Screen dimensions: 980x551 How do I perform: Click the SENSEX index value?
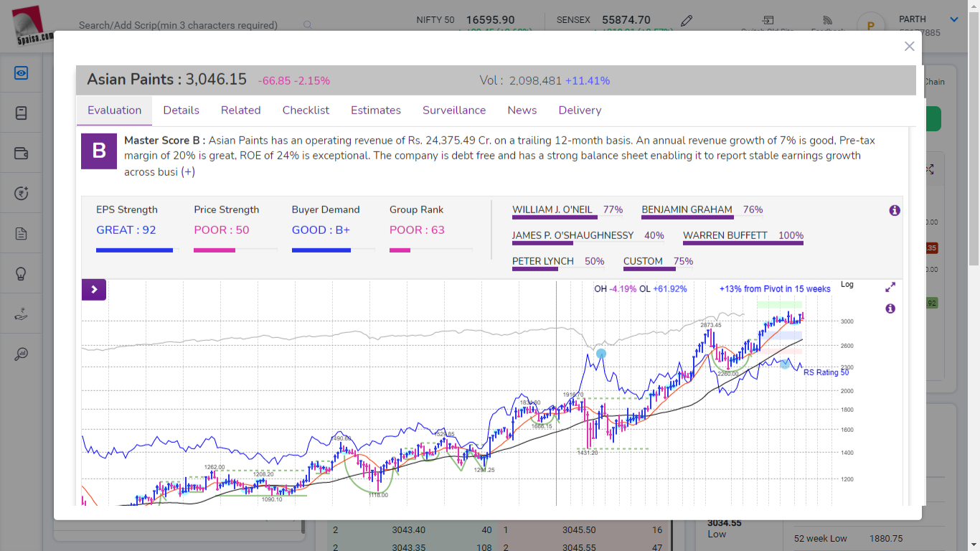[x=626, y=20]
